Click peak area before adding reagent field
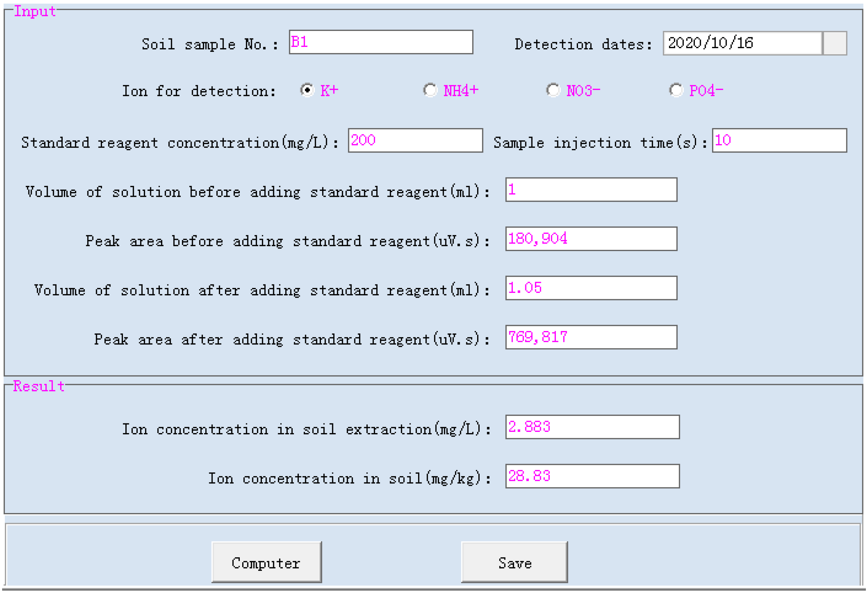 [x=591, y=239]
